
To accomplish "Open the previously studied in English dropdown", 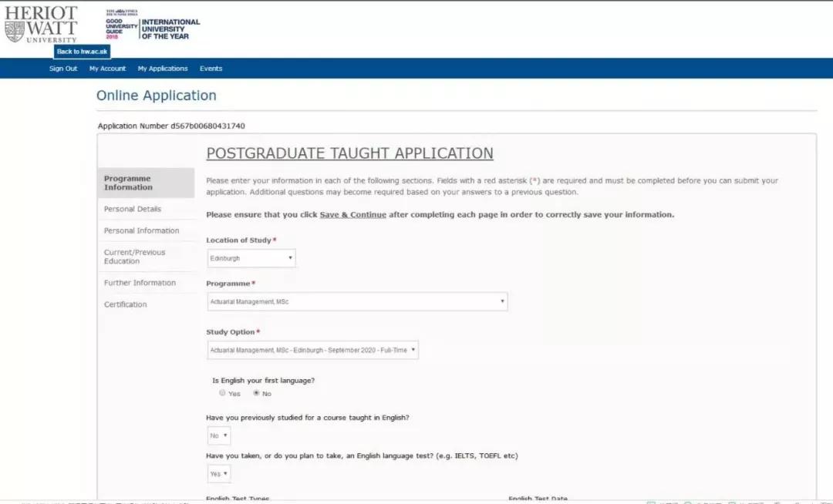I will click(x=219, y=435).
